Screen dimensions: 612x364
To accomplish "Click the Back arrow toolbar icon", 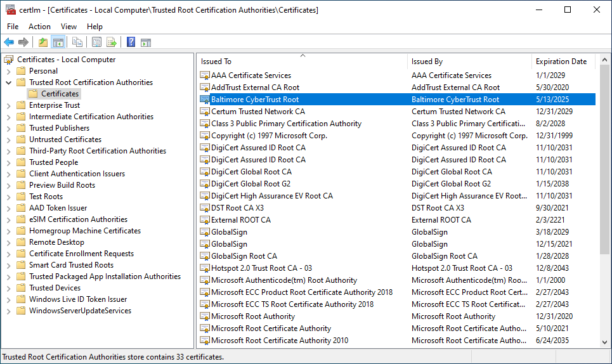I will point(9,42).
